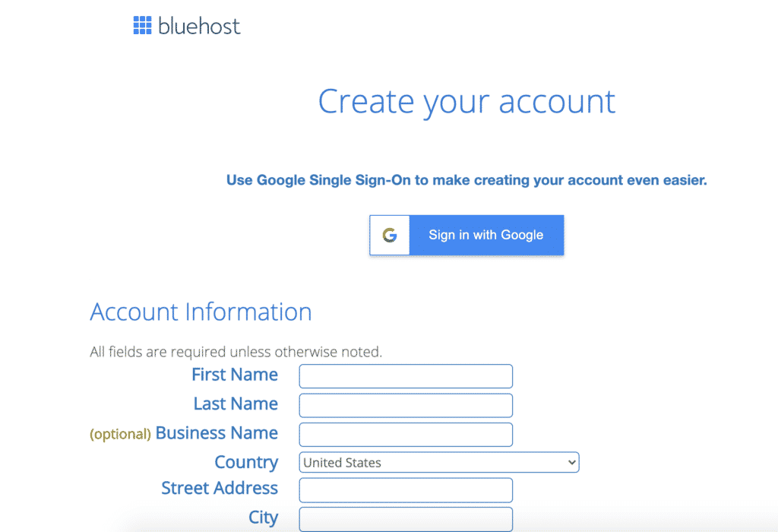This screenshot has height=532, width=778.
Task: Click the bluehost wordmark text
Action: tap(199, 26)
